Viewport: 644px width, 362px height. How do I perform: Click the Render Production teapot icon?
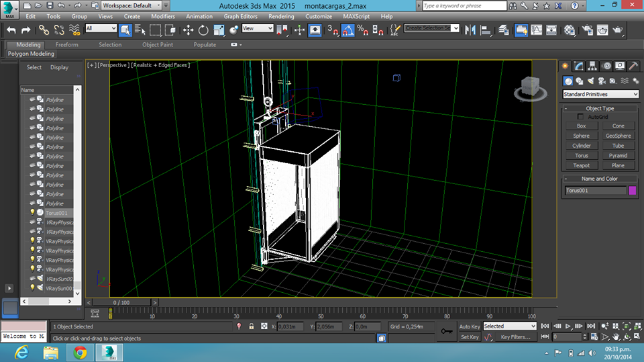tap(618, 30)
